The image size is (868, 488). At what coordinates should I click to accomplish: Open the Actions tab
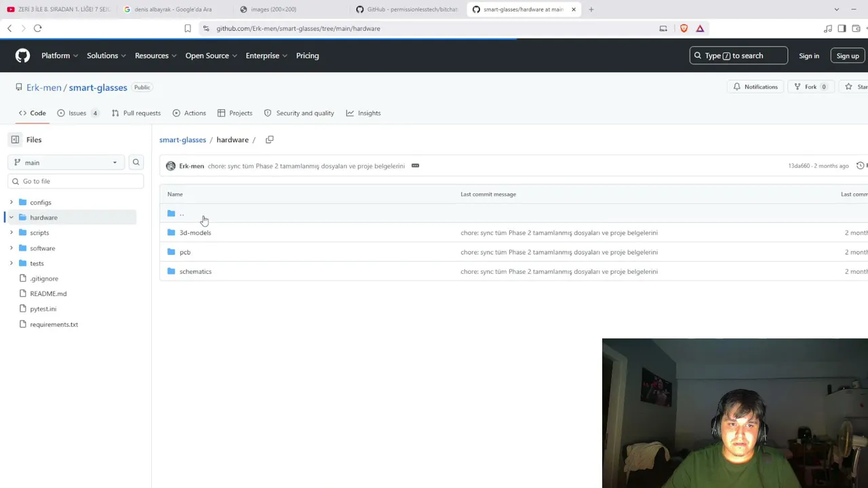[x=189, y=113]
